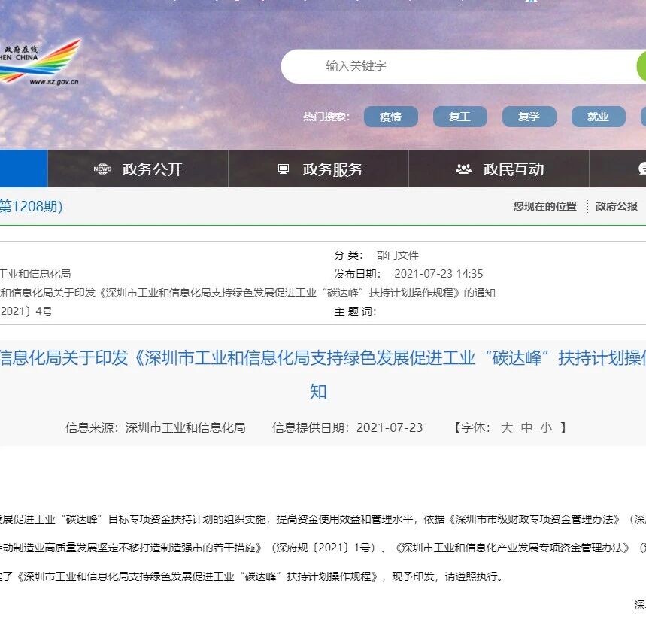Screen dimensions: 646x644
Task: Click the 政府公报 breadcrumb link
Action: 617,206
